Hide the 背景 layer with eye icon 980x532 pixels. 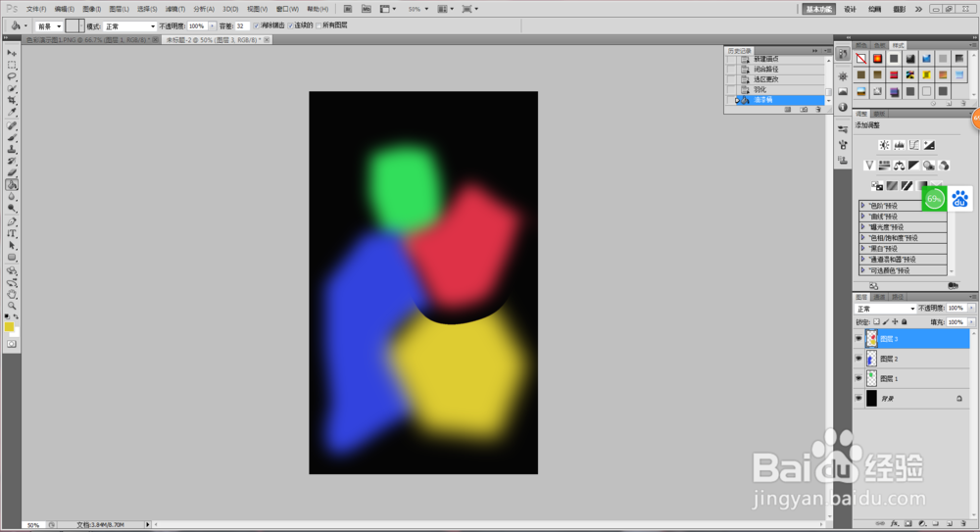tap(858, 398)
